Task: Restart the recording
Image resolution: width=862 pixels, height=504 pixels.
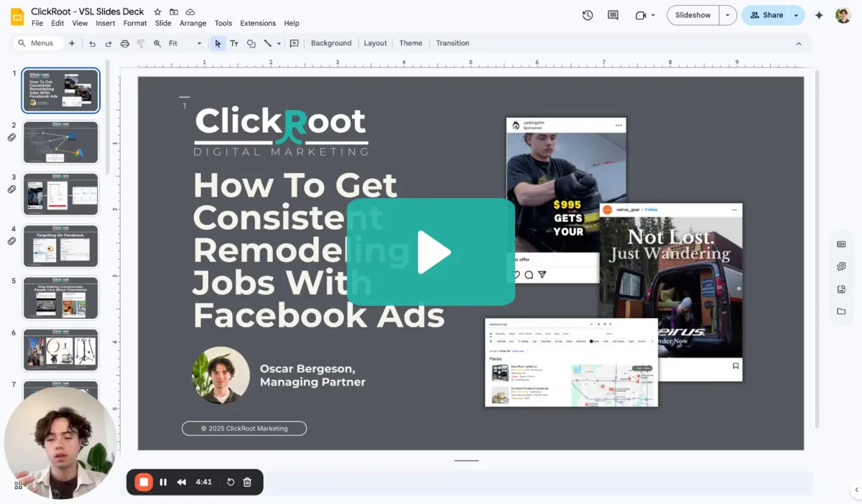Action: (x=231, y=482)
